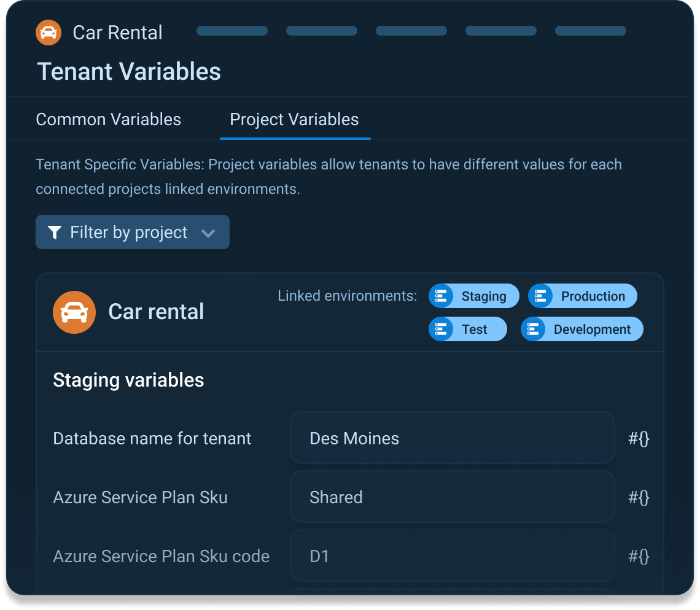The height and width of the screenshot is (610, 700).
Task: Click the Production environment label
Action: [x=592, y=296]
